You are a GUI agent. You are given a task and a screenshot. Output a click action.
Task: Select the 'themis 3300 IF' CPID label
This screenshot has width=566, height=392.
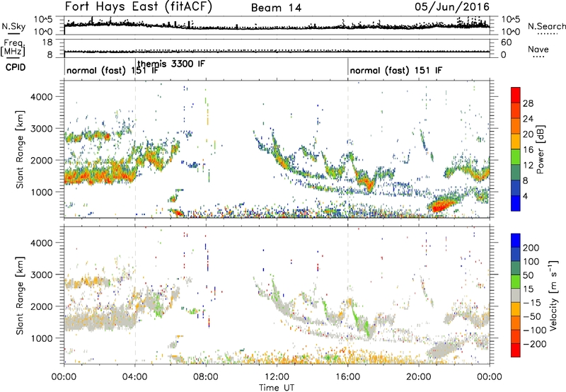coord(171,64)
